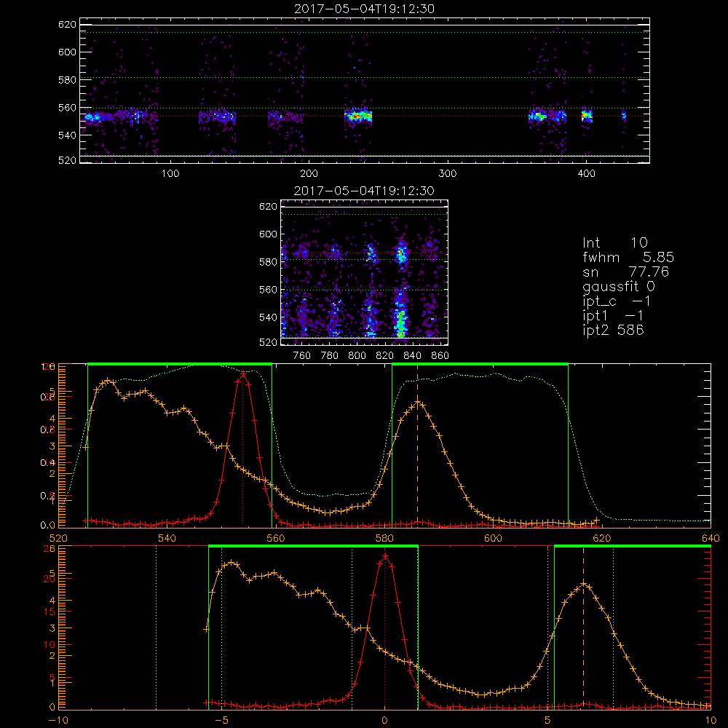
Task: Select the 'sn 77.76' readout text
Action: (625, 272)
